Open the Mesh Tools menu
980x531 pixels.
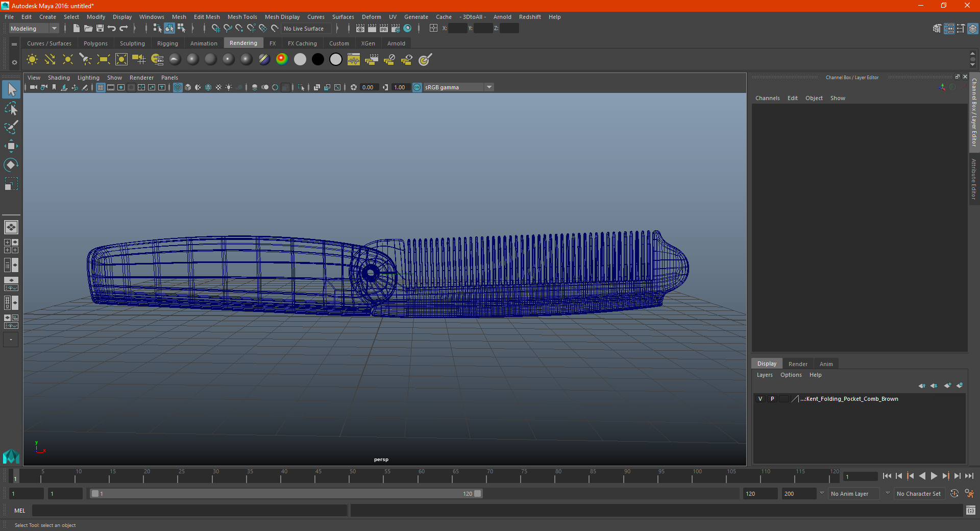[x=242, y=17]
